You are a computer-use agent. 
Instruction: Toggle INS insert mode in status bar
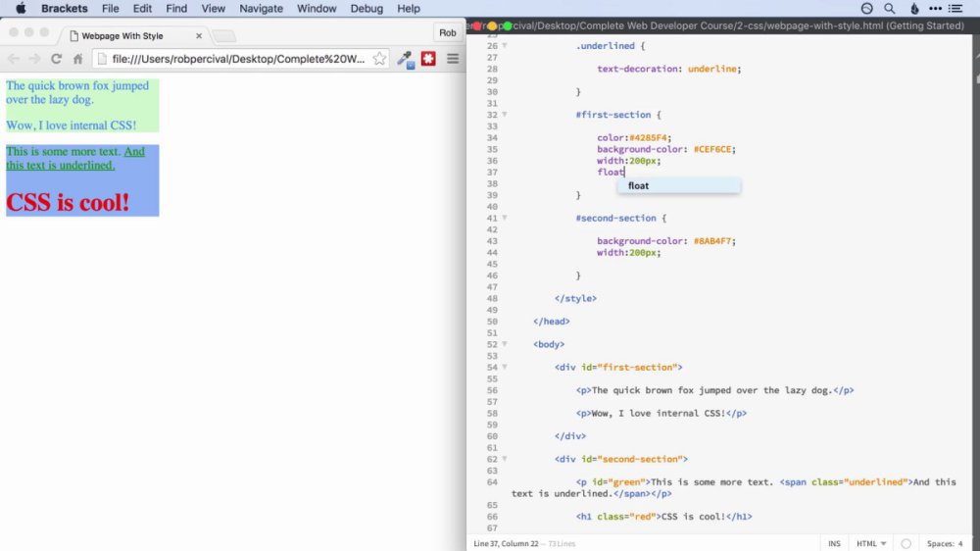(834, 543)
